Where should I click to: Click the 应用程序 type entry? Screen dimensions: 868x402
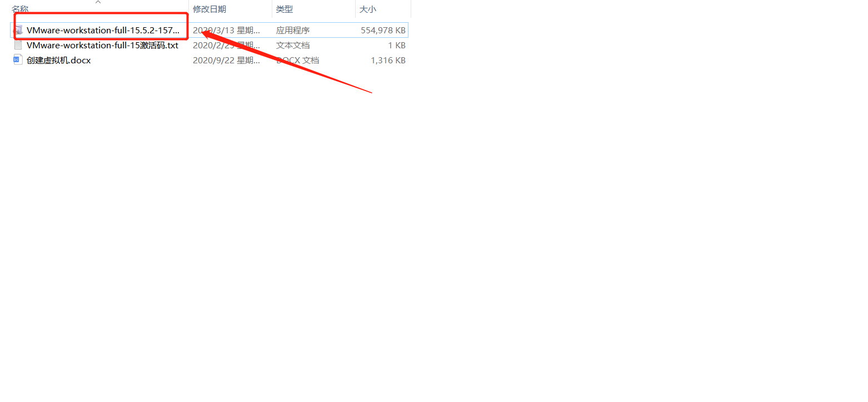(293, 30)
